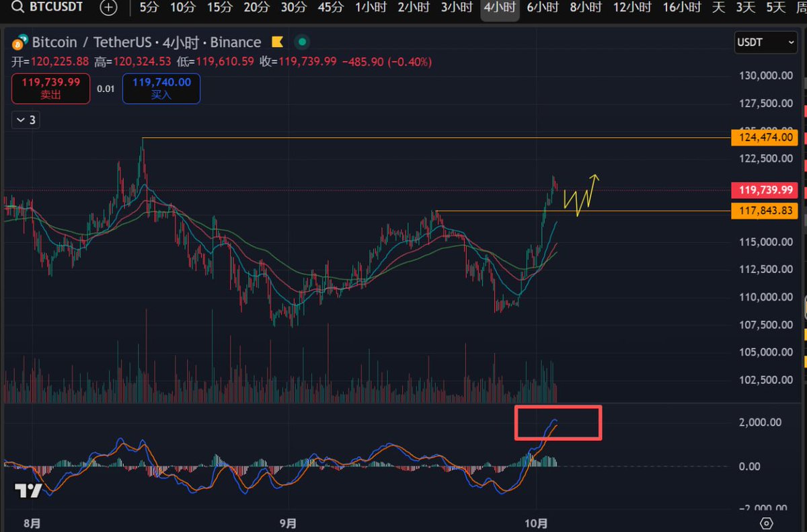Click the 9月 date axis label
807x532 pixels.
[x=288, y=523]
